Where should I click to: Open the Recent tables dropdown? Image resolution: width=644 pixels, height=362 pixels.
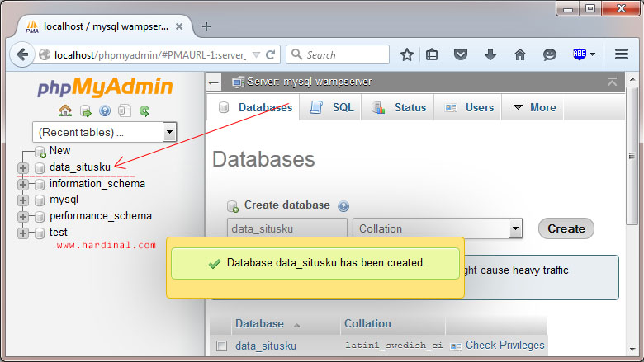click(x=169, y=132)
